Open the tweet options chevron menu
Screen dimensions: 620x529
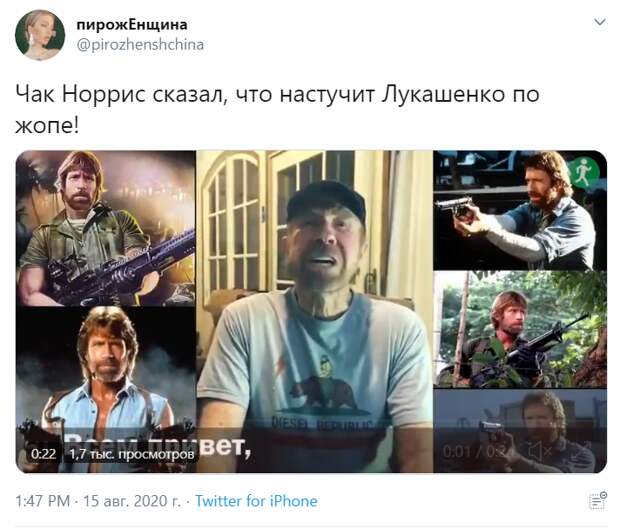[x=600, y=22]
